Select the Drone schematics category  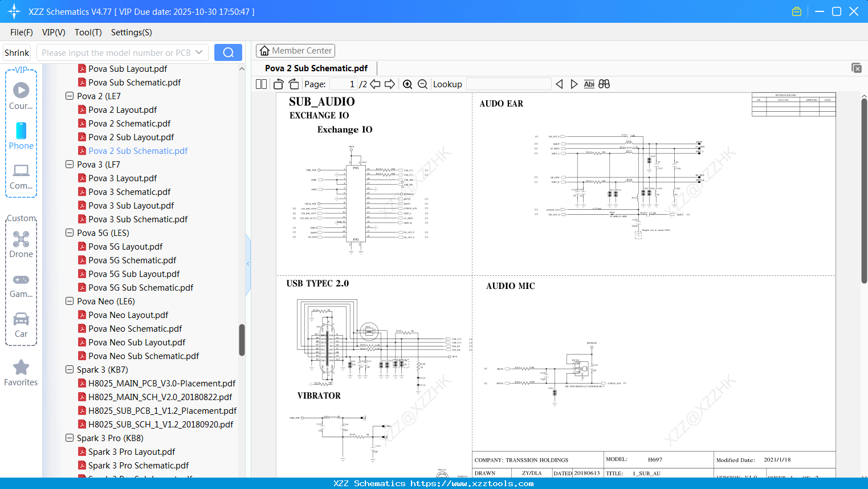(x=21, y=245)
